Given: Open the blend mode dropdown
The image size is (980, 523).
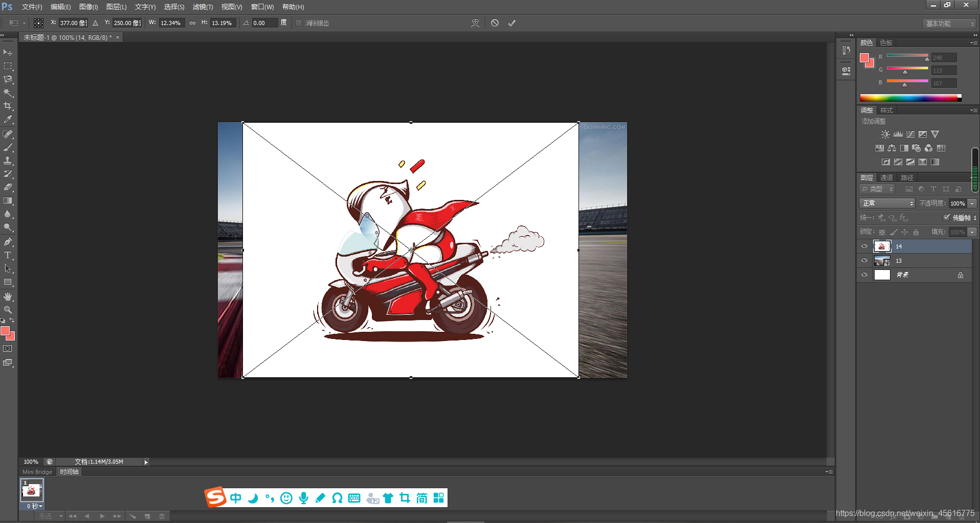Looking at the screenshot, I should pyautogui.click(x=887, y=203).
